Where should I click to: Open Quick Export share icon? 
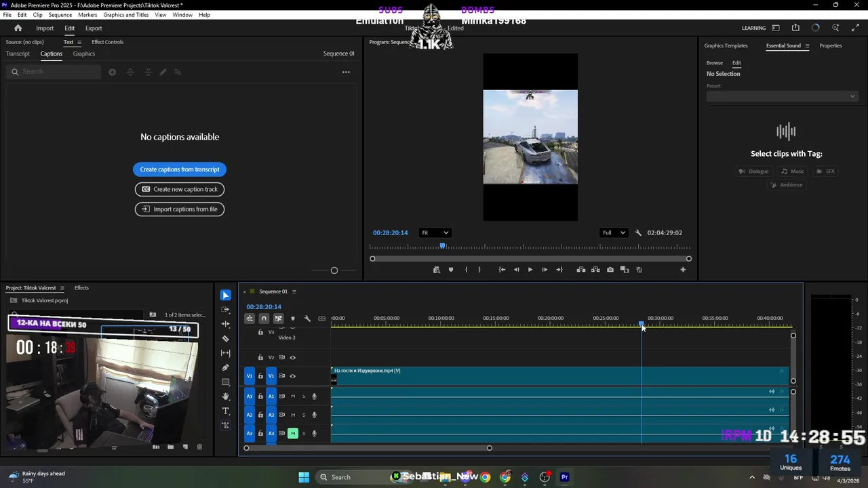tap(795, 28)
